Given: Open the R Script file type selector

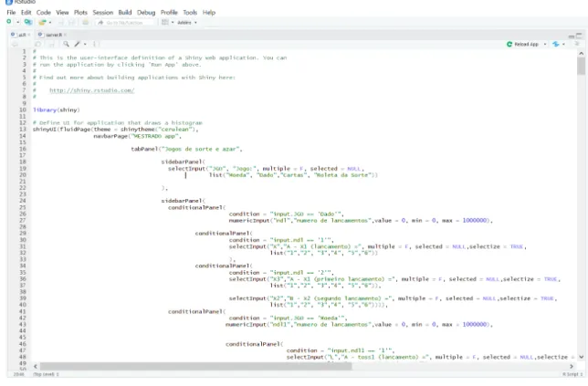Looking at the screenshot, I should tap(573, 374).
